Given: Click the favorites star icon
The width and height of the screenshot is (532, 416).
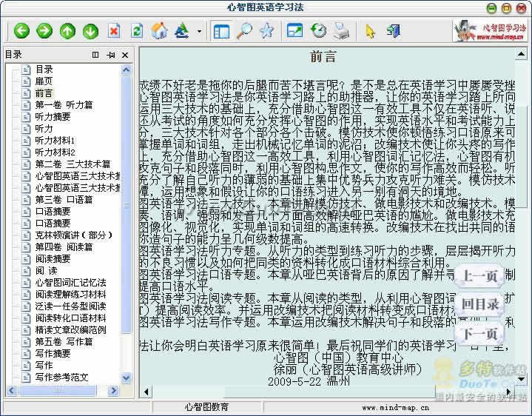Looking at the screenshot, I should (266, 31).
